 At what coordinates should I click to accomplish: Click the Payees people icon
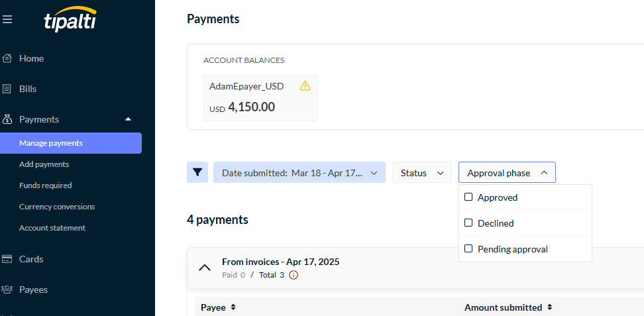click(7, 290)
